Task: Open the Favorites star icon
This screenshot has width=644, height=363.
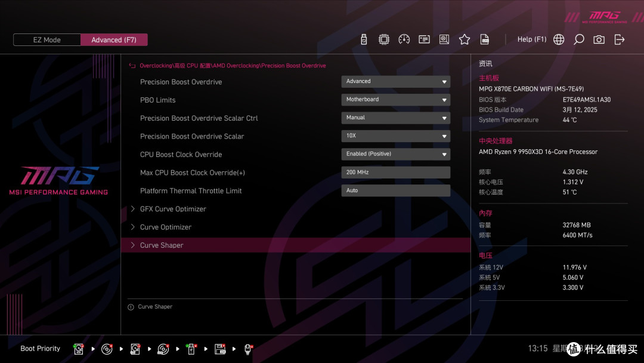Action: (464, 39)
